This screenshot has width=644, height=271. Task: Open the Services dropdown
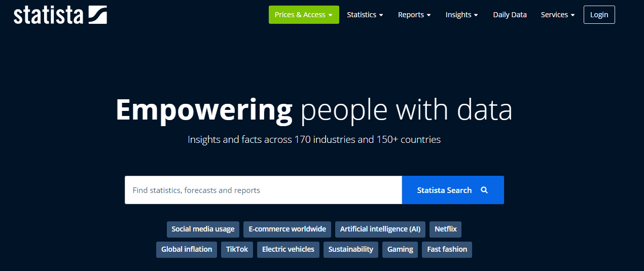point(558,15)
